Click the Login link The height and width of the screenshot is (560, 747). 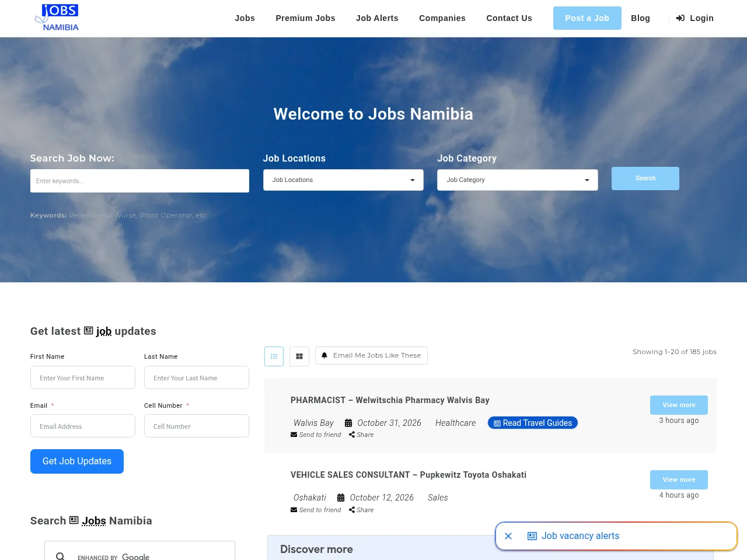(695, 18)
